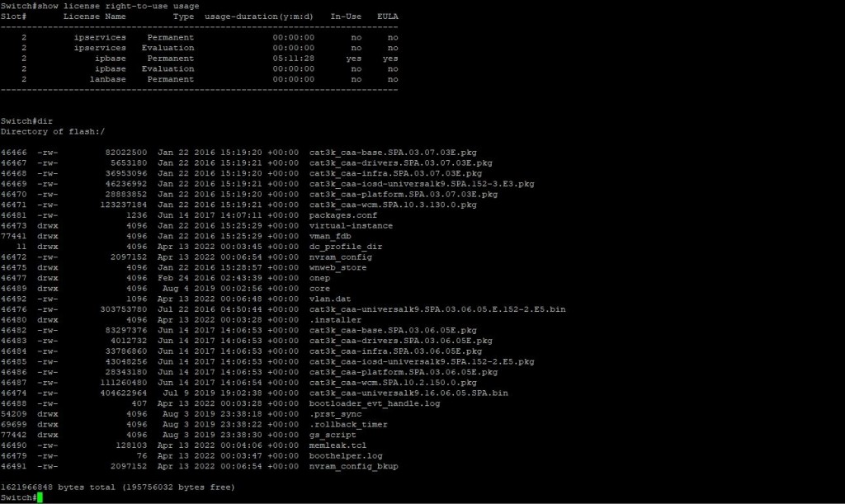This screenshot has height=504, width=845.
Task: Click the .rollback_timer directory name
Action: 348,424
